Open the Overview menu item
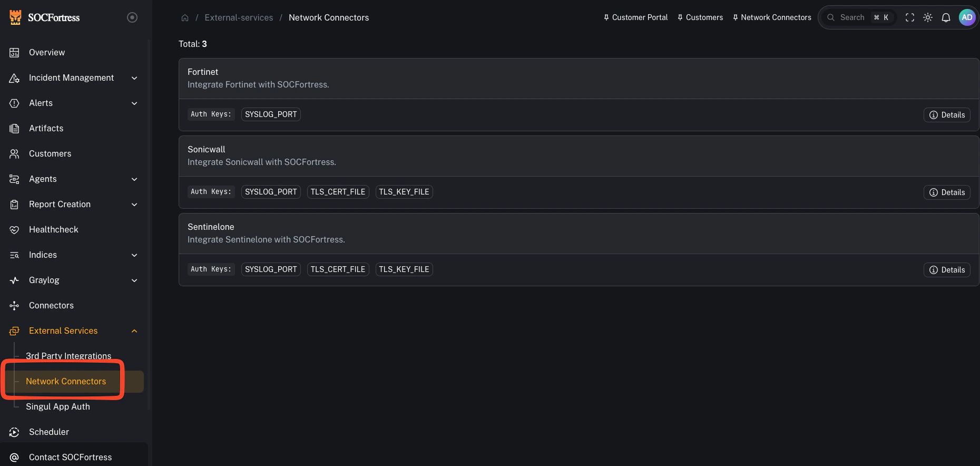 (x=74, y=53)
